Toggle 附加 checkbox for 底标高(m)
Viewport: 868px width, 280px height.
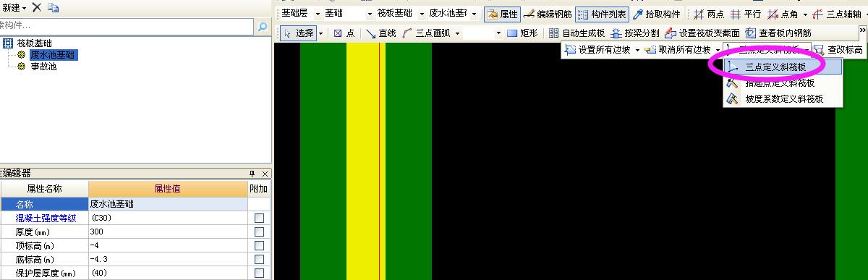259,260
